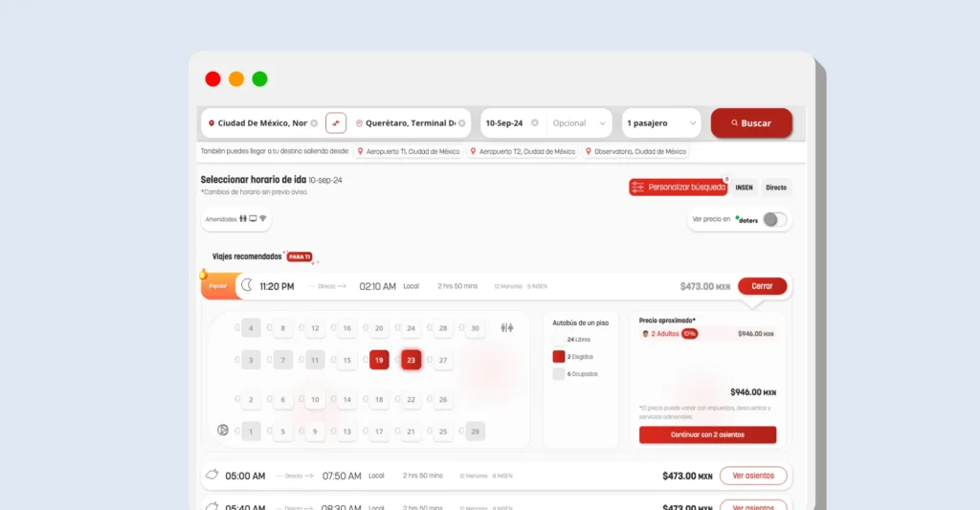980x510 pixels.
Task: Deselect chosen seat 19
Action: [379, 361]
